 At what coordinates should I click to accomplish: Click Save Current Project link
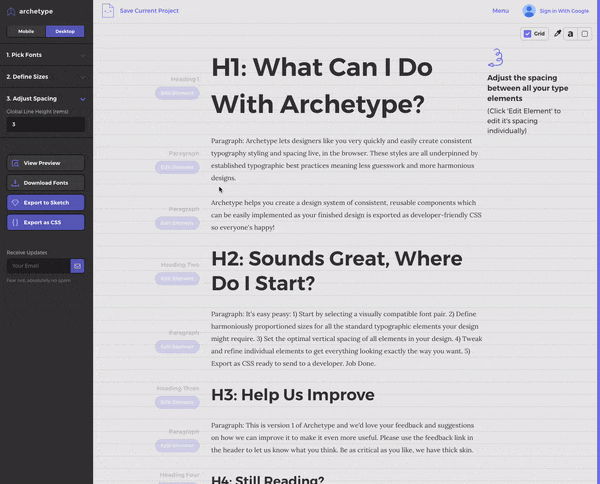coord(149,11)
